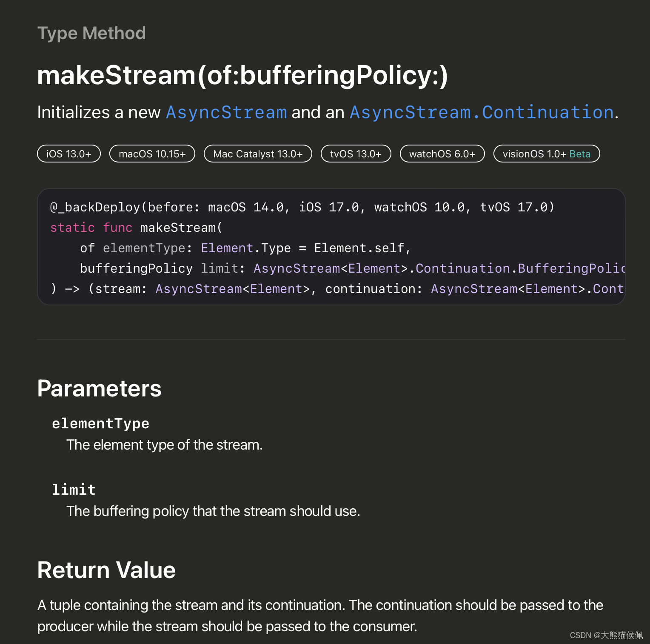Image resolution: width=650 pixels, height=644 pixels.
Task: Open Element.Type link in declaration
Action: tap(227, 248)
